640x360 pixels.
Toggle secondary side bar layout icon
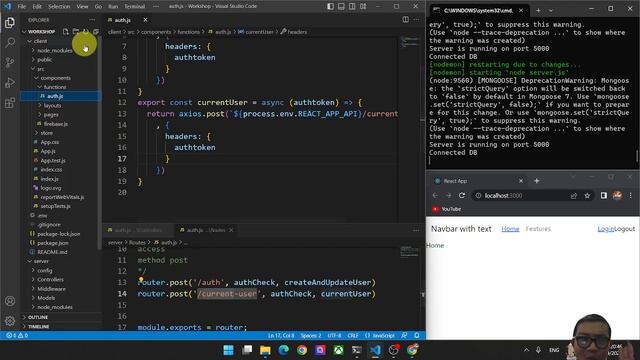(352, 6)
